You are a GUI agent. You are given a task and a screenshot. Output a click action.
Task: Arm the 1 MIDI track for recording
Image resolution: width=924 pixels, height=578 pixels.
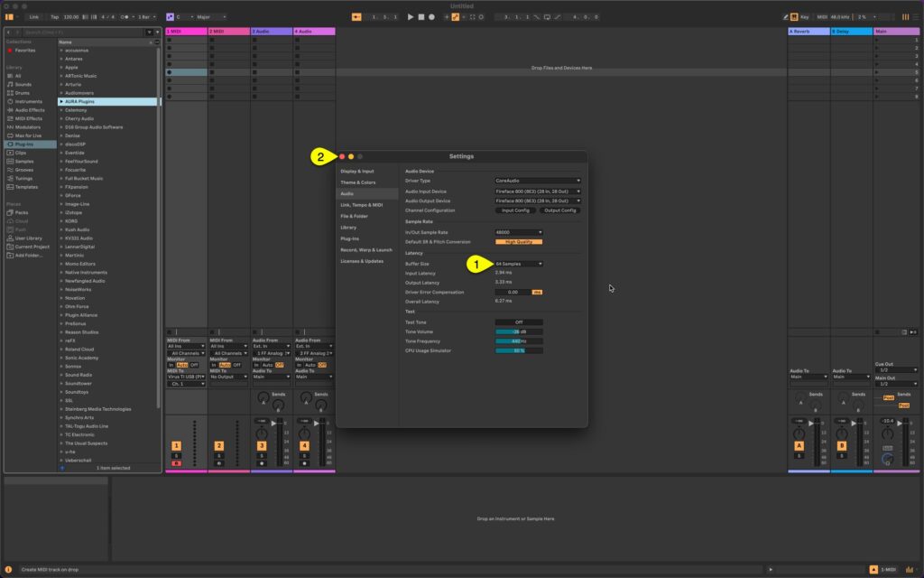coord(176,463)
